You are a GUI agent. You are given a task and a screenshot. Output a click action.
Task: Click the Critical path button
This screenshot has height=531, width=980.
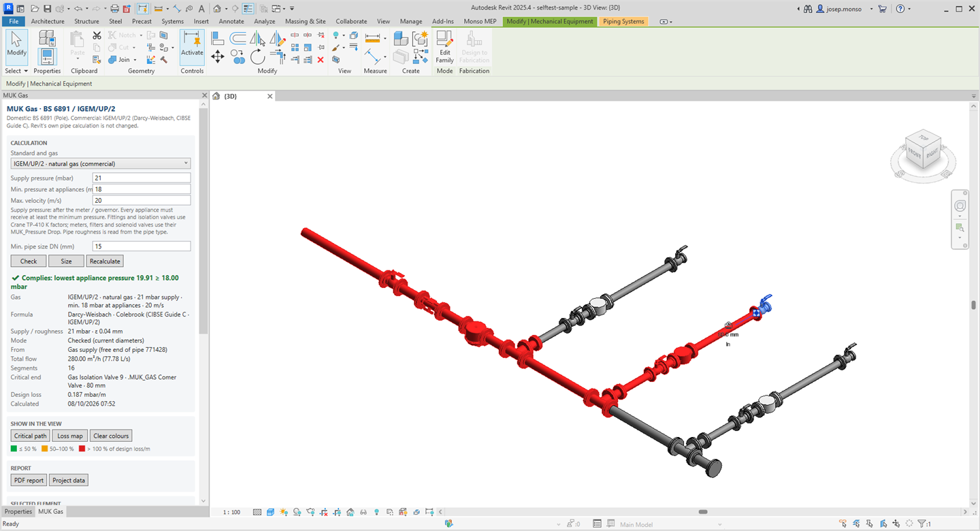point(31,436)
